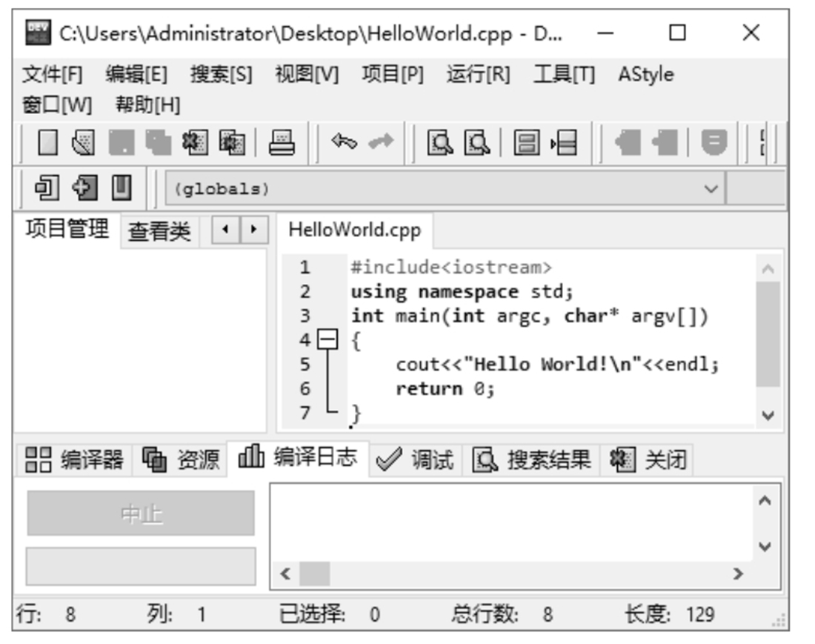Switch to the 调试 bottom tab
The height and width of the screenshot is (644, 815).
[415, 459]
